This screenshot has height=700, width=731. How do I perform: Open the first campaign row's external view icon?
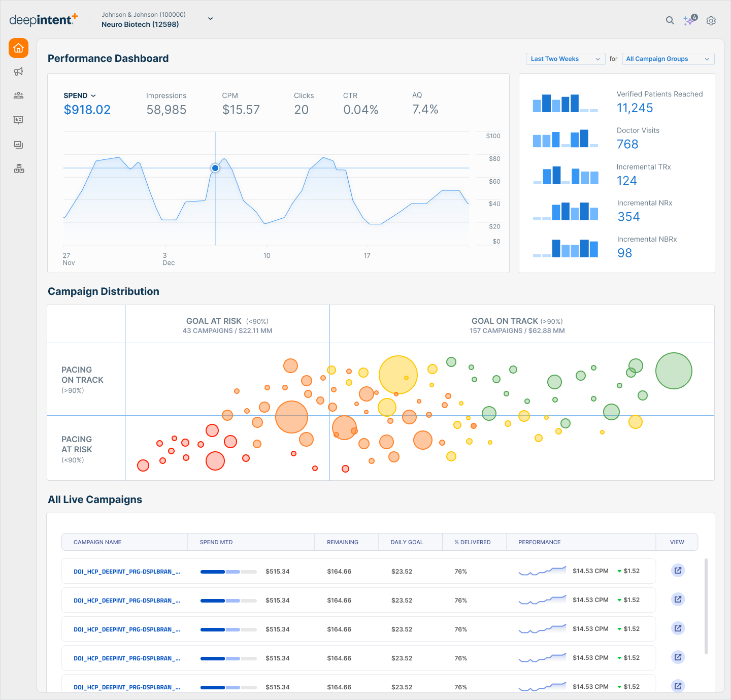tap(678, 571)
